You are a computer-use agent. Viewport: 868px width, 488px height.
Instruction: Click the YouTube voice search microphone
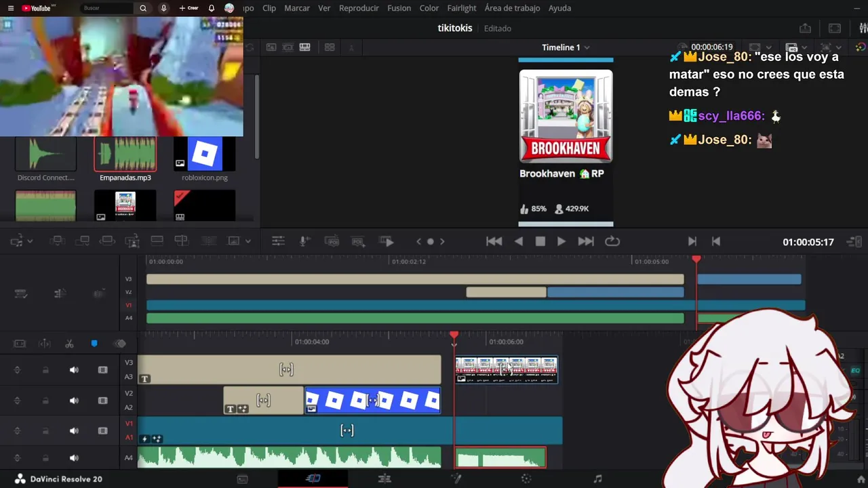point(163,8)
